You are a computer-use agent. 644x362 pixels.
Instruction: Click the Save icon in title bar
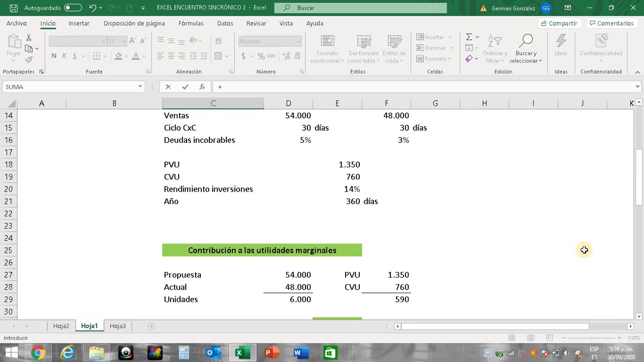coord(14,8)
